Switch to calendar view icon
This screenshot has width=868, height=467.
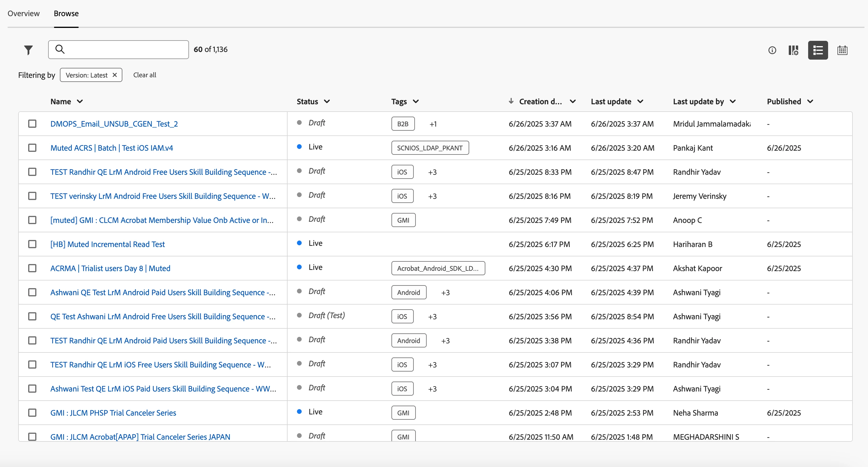pyautogui.click(x=842, y=50)
